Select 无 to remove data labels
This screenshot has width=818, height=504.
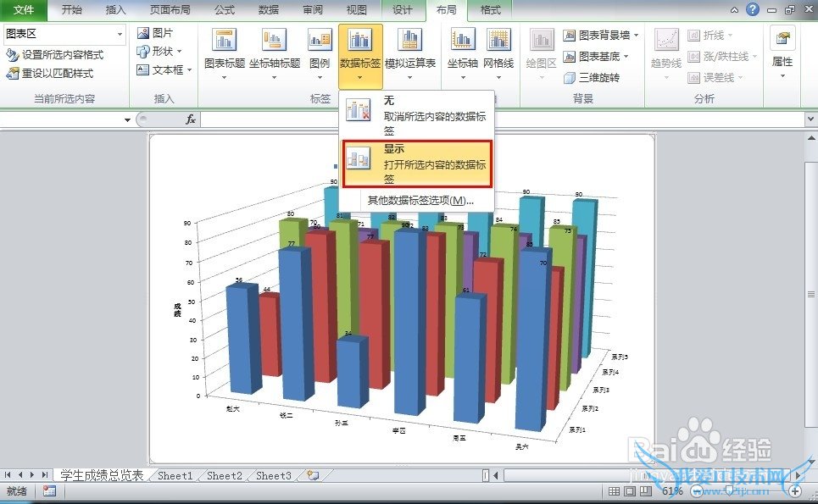416,114
